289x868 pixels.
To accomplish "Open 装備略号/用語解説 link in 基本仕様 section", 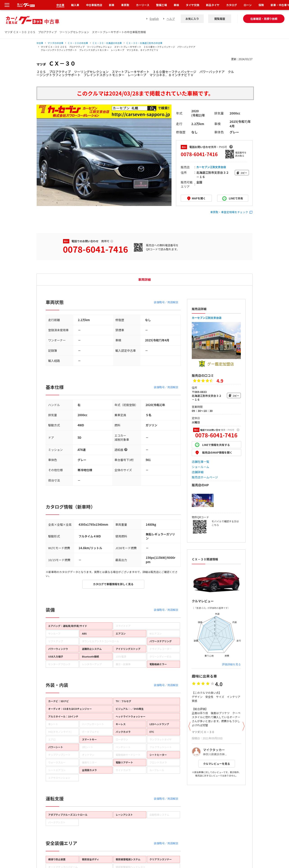I will click(166, 387).
